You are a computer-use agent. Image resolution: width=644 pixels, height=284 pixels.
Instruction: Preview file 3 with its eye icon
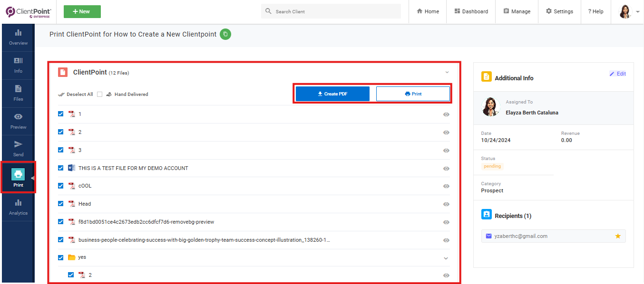click(x=446, y=151)
